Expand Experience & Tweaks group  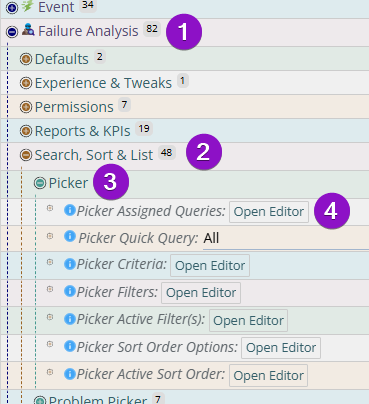coord(26,83)
